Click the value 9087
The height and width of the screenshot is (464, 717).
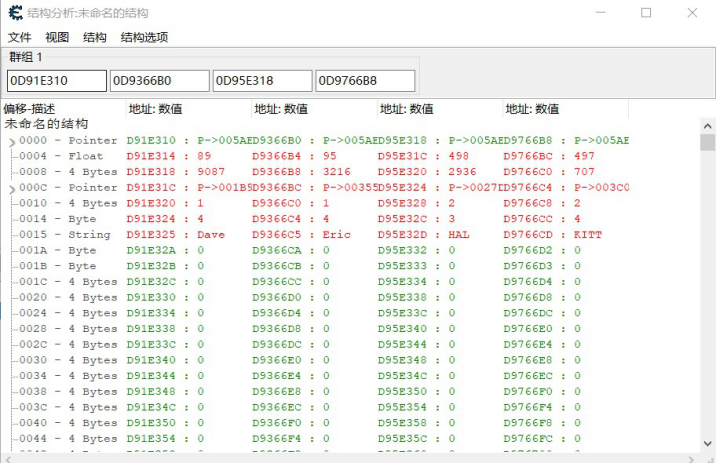pyautogui.click(x=211, y=172)
